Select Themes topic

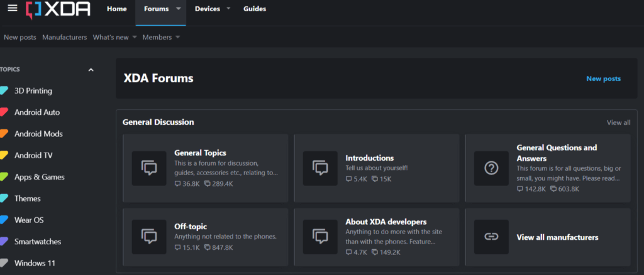click(x=28, y=198)
